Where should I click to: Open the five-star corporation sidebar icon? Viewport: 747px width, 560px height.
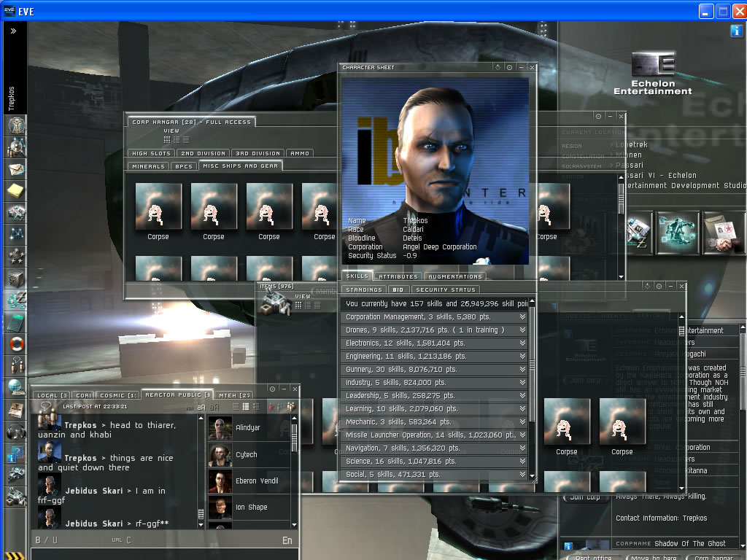16,256
